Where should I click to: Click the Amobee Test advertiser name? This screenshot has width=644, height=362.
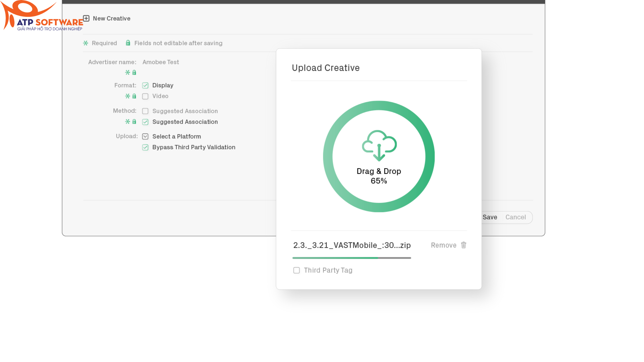coord(160,62)
